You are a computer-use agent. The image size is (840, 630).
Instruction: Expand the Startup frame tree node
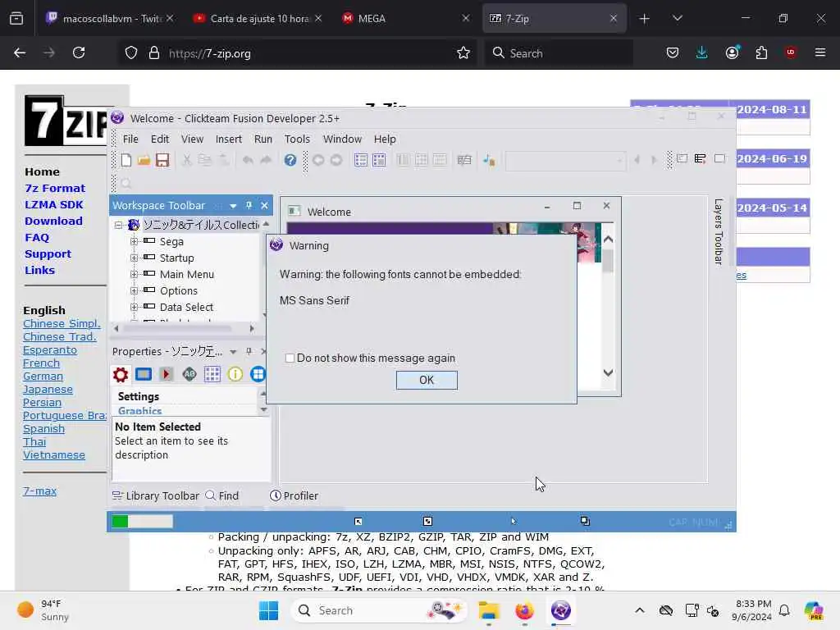click(x=134, y=258)
